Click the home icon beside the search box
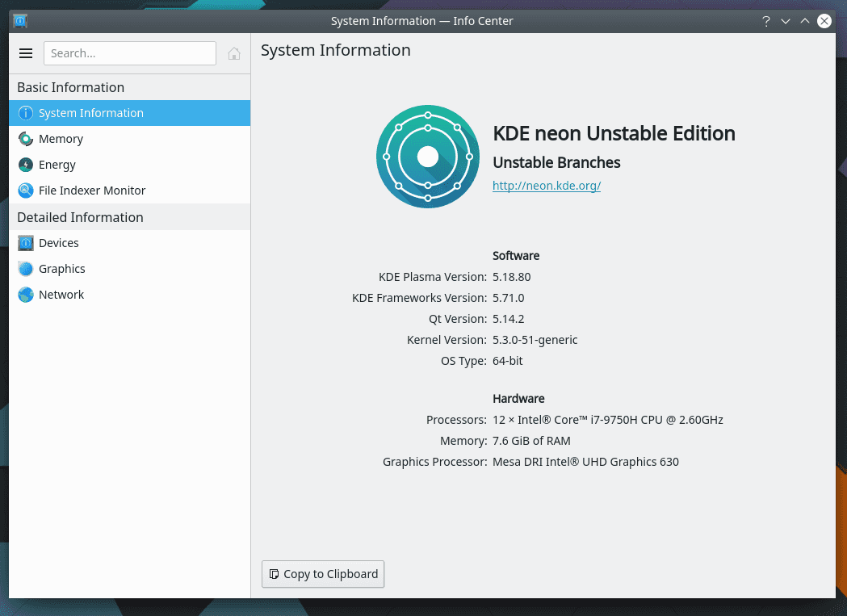The height and width of the screenshot is (616, 847). point(233,53)
